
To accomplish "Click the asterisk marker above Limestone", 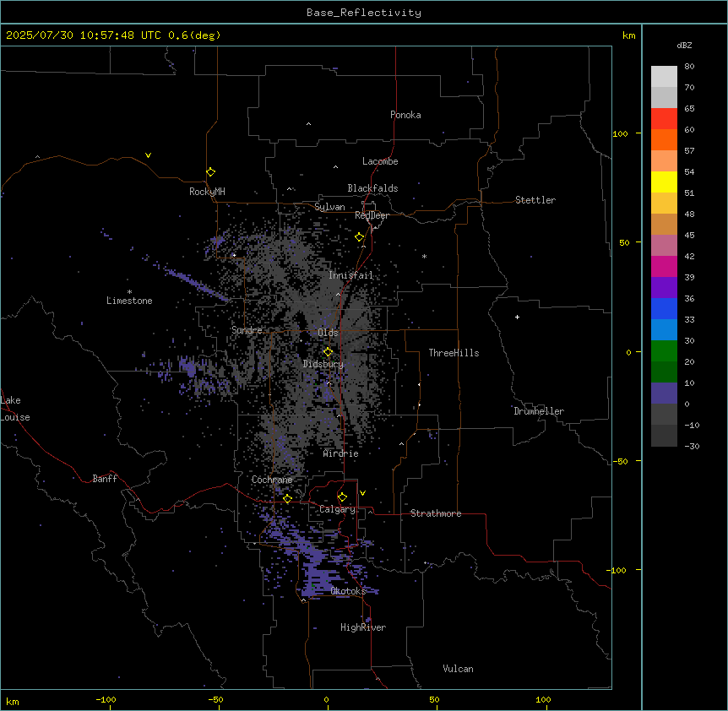I will coord(129,292).
